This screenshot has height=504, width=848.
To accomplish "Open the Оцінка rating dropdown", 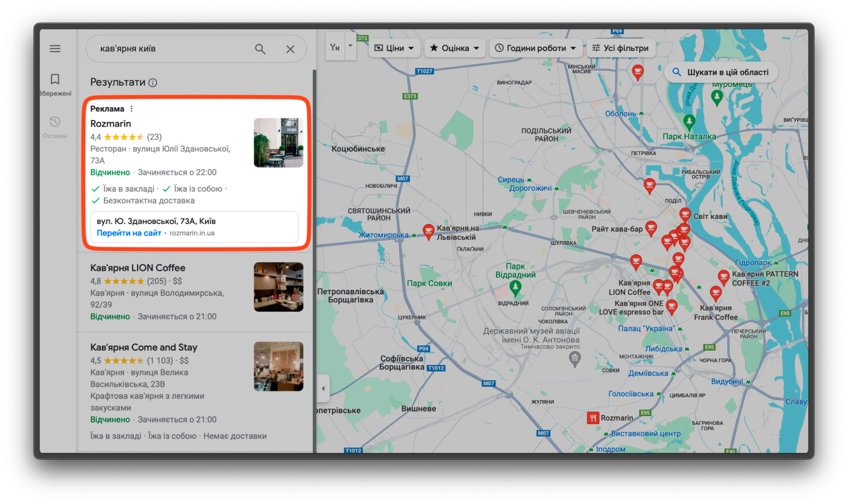I will (454, 48).
